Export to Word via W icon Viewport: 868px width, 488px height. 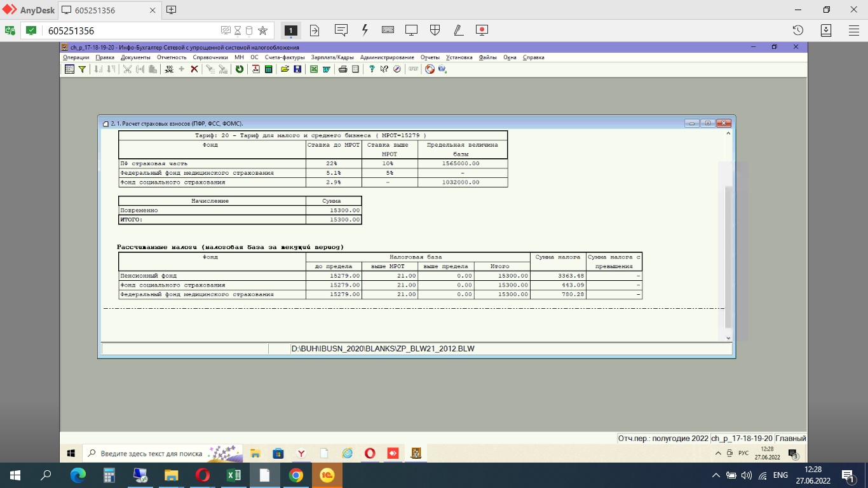coord(327,69)
